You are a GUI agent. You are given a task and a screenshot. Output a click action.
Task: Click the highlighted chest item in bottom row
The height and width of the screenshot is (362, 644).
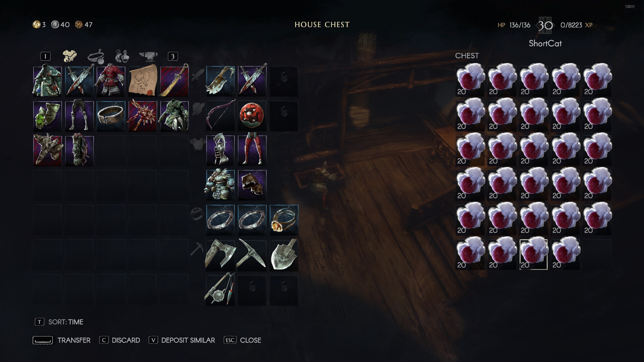(533, 254)
